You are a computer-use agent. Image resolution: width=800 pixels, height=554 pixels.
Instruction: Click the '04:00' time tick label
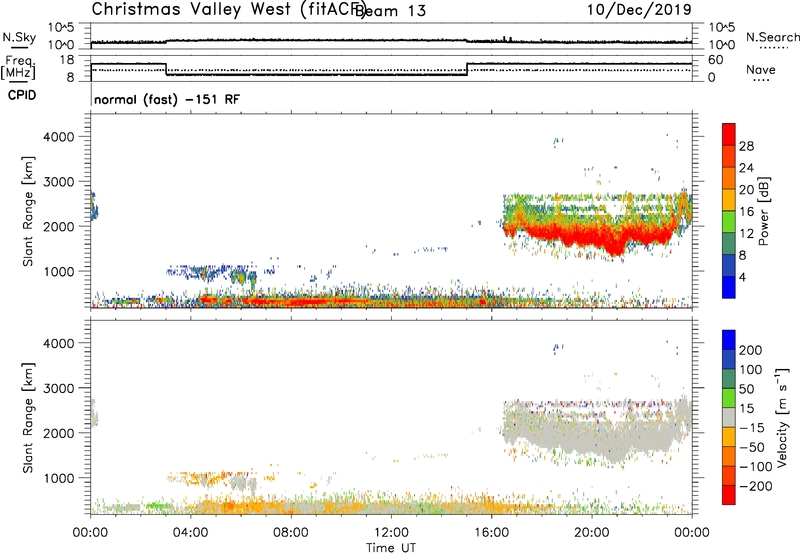(190, 533)
